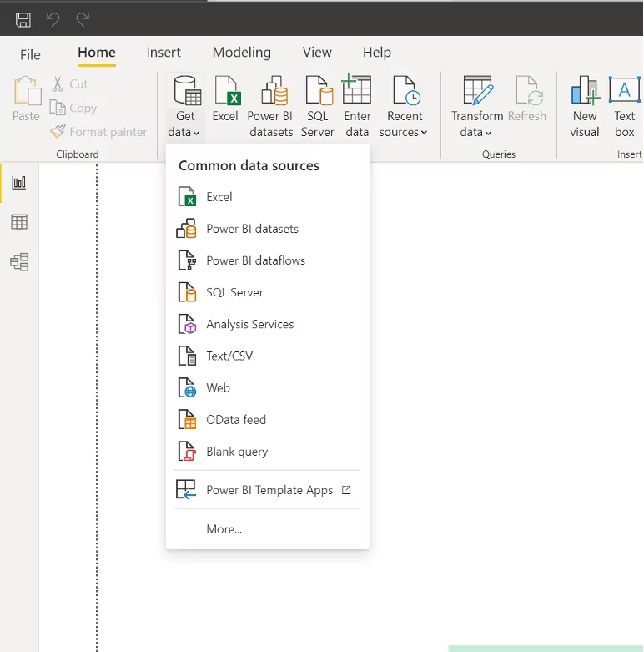
Task: Click the Enter data table icon
Action: point(356,88)
